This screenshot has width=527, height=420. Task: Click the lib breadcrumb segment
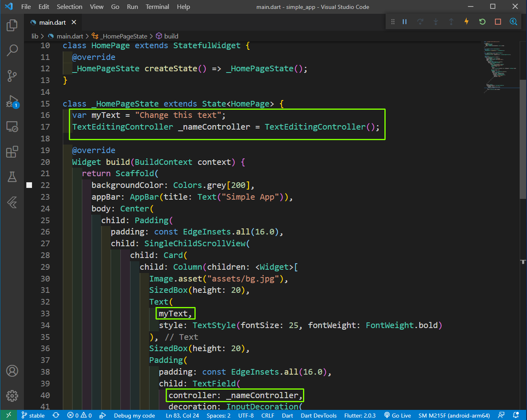[35, 36]
